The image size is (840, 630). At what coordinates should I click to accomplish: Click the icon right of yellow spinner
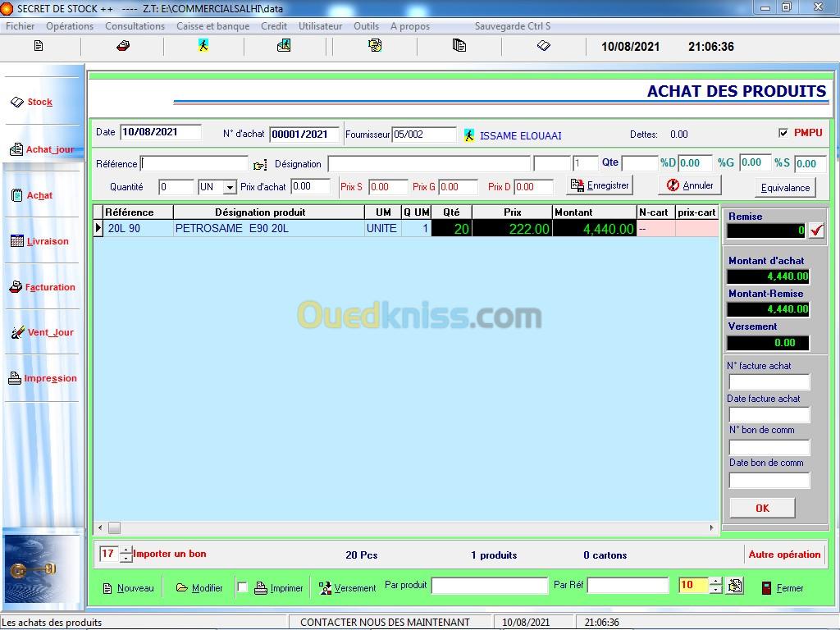[x=735, y=586]
